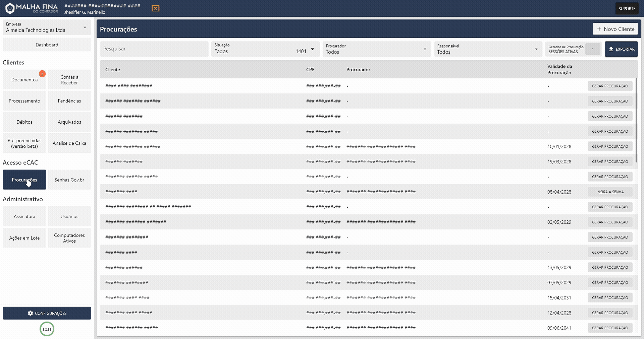Open Computadores Ativos panel

pos(69,238)
